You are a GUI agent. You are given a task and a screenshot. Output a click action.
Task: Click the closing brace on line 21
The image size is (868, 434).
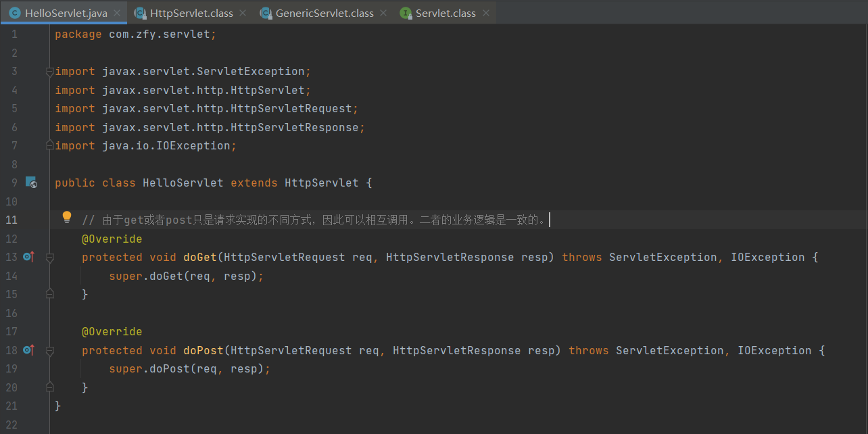(x=58, y=406)
